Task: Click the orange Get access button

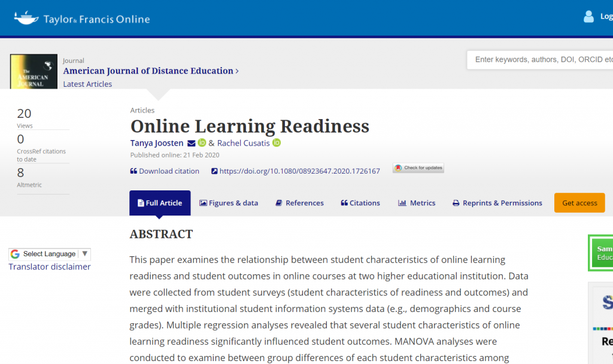Action: tap(579, 203)
